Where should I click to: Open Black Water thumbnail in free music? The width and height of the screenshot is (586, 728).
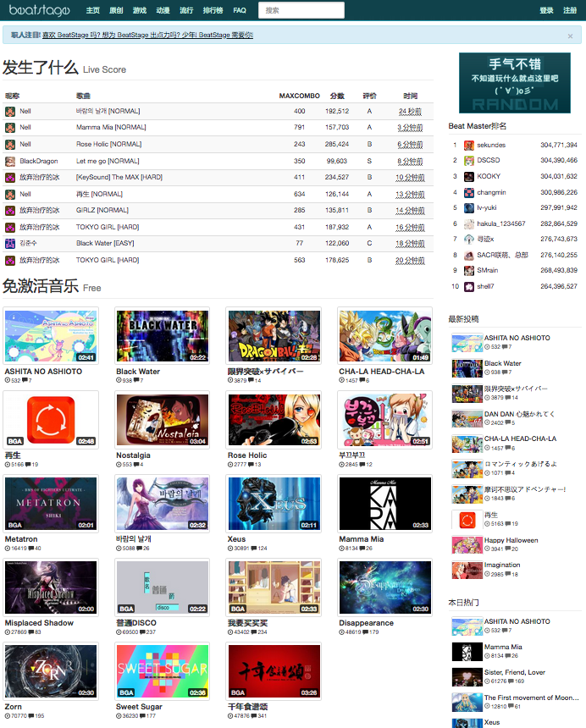[162, 336]
